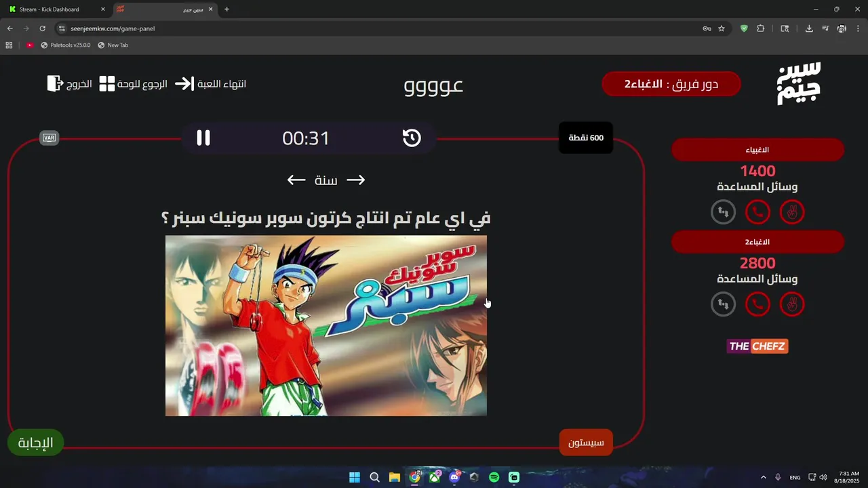Image resolution: width=868 pixels, height=488 pixels.
Task: Click the left arrow next to سنة
Action: tap(296, 180)
